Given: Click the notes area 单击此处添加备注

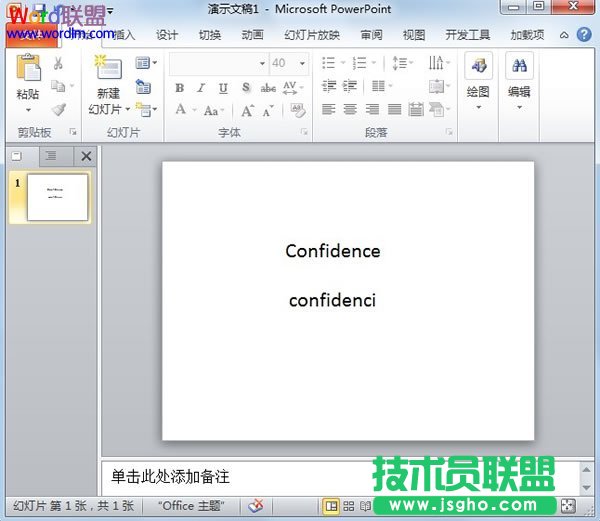Looking at the screenshot, I should (x=170, y=477).
